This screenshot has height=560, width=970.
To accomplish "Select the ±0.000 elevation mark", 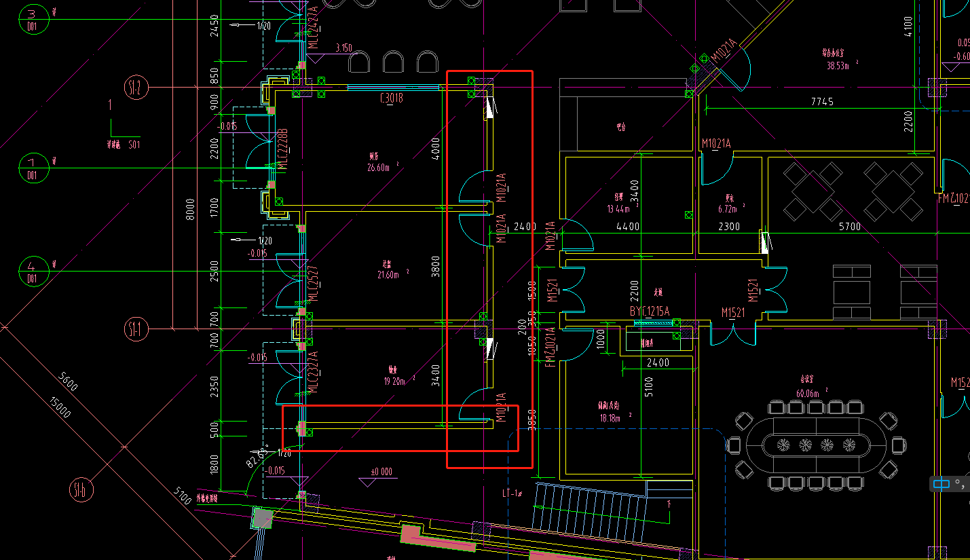I will [x=381, y=471].
